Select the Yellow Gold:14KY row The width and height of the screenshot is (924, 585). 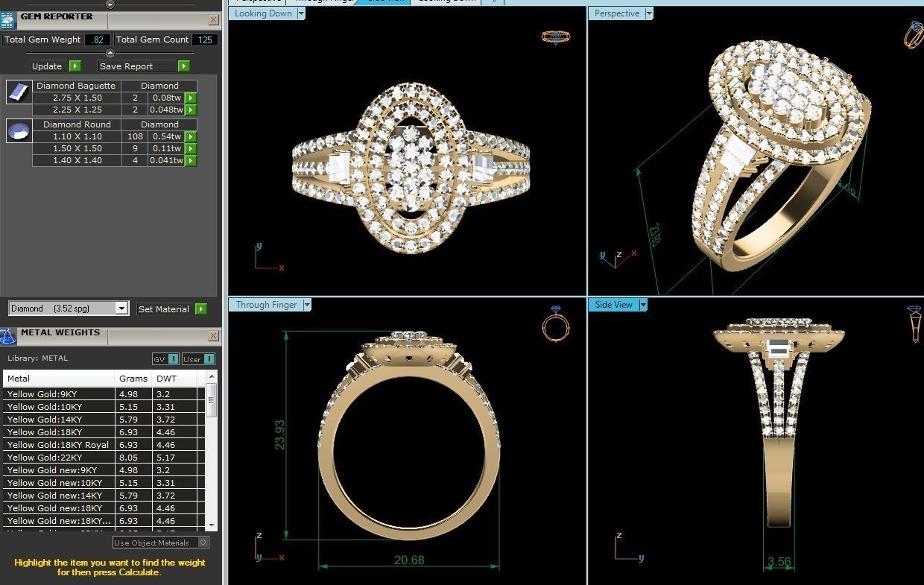click(x=104, y=420)
